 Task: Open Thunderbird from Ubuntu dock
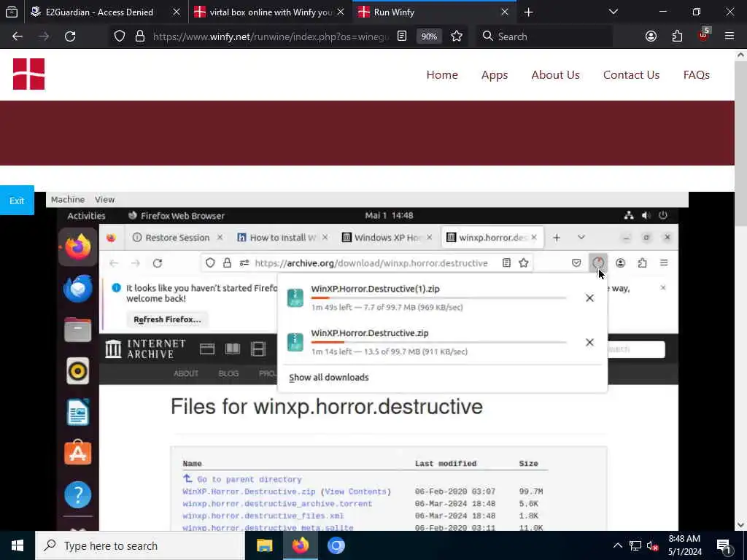click(x=77, y=288)
